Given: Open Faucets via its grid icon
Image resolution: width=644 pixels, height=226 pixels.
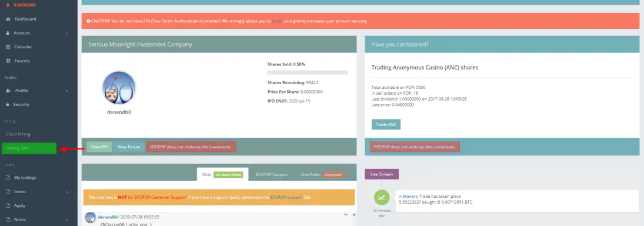Looking at the screenshot, I should pos(8,61).
